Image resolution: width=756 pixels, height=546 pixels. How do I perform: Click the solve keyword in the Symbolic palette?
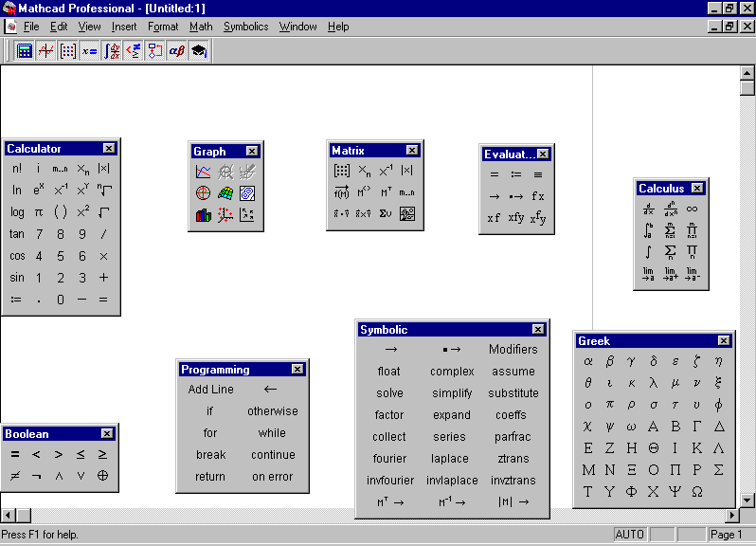tap(389, 393)
